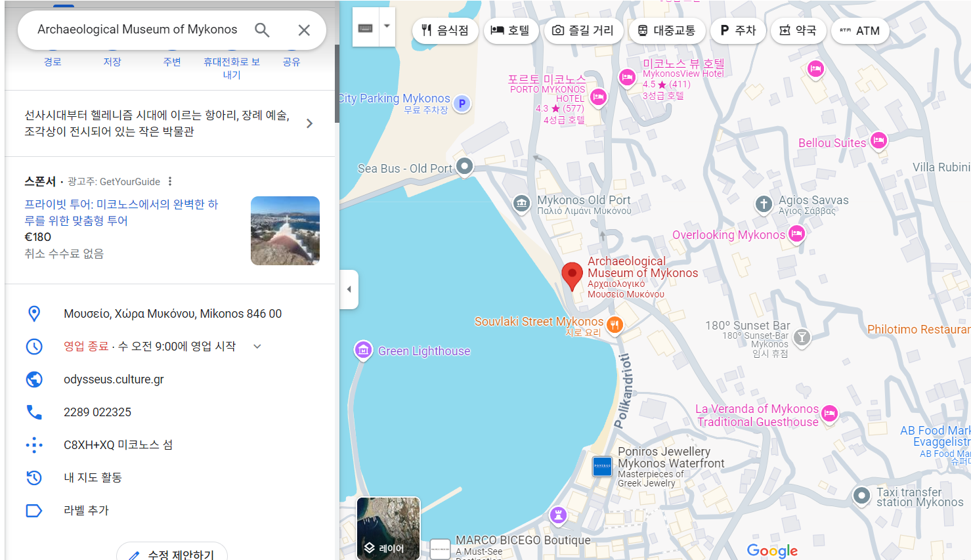Select the 저장 save action
Screen dimensions: 971x560
(x=112, y=62)
